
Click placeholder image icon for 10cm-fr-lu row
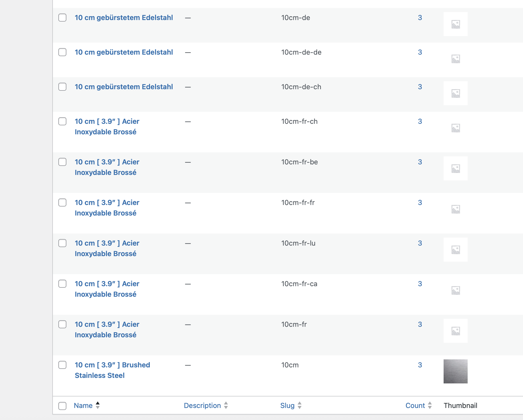pyautogui.click(x=455, y=250)
